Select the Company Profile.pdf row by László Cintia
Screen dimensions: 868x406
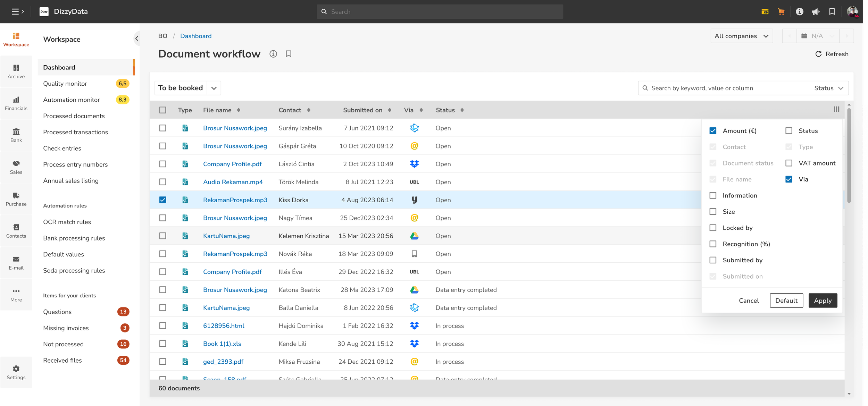(162, 164)
